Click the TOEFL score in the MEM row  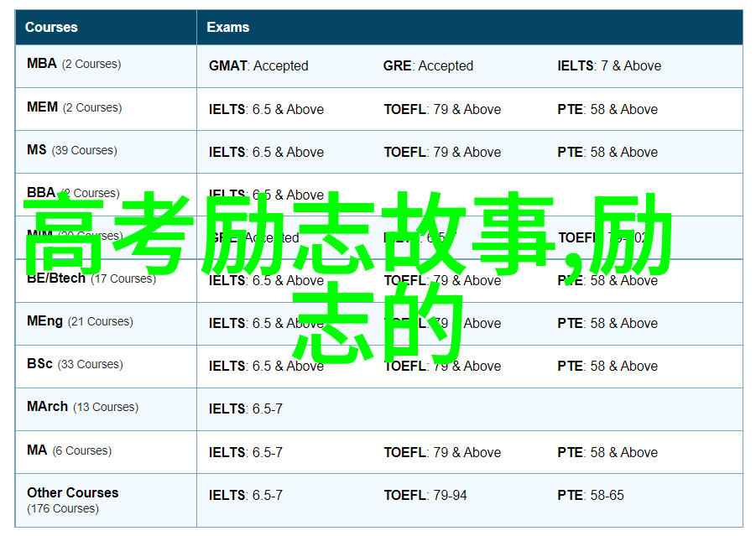(x=442, y=109)
